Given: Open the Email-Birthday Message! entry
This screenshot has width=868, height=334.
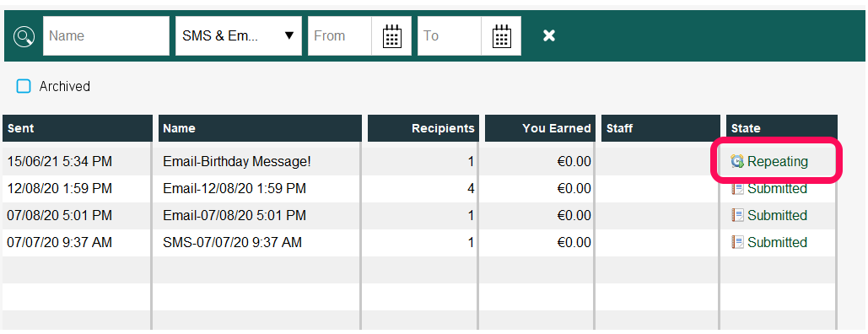Looking at the screenshot, I should [x=237, y=162].
